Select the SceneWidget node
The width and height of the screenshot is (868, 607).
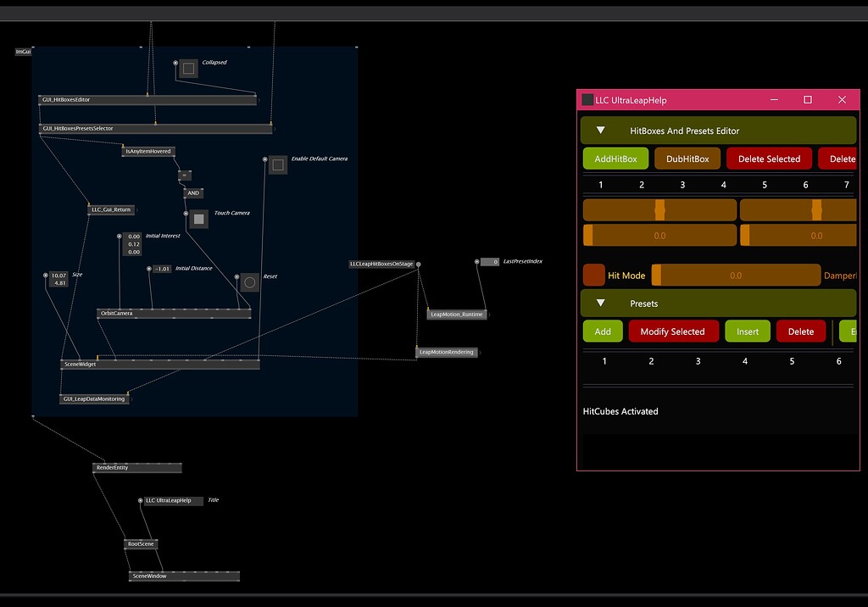pos(160,365)
